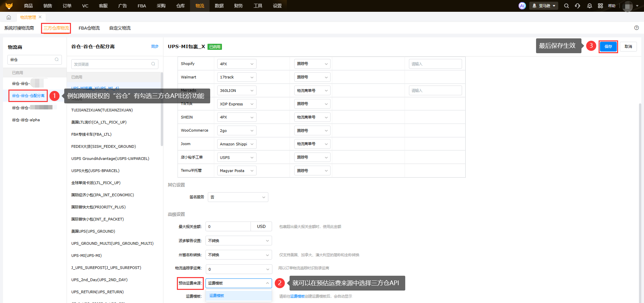Click the 取消 button
This screenshot has width=644, height=303.
628,46
